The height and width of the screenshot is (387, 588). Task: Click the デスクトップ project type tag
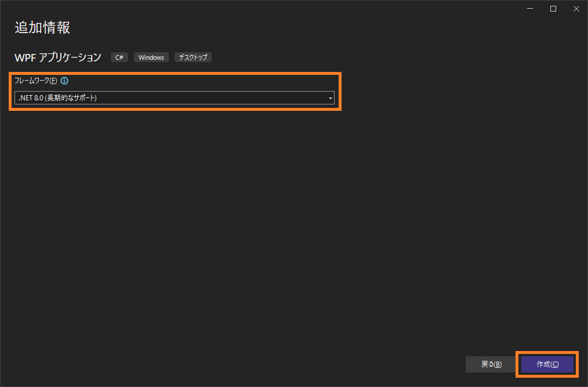pos(193,57)
